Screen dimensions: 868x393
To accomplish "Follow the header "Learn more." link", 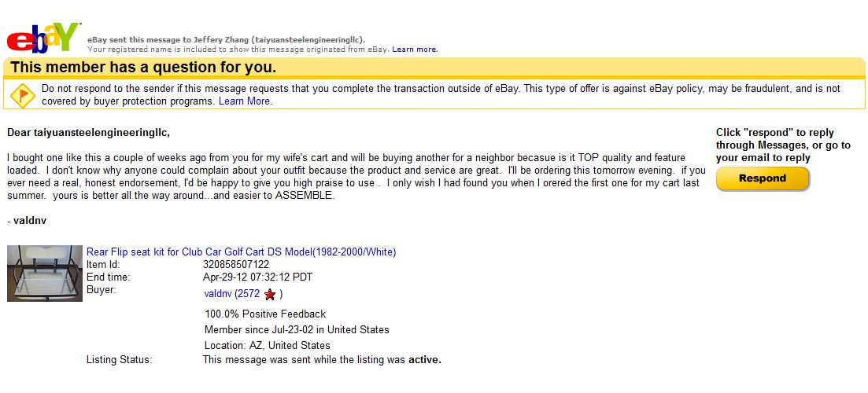I will coord(415,49).
